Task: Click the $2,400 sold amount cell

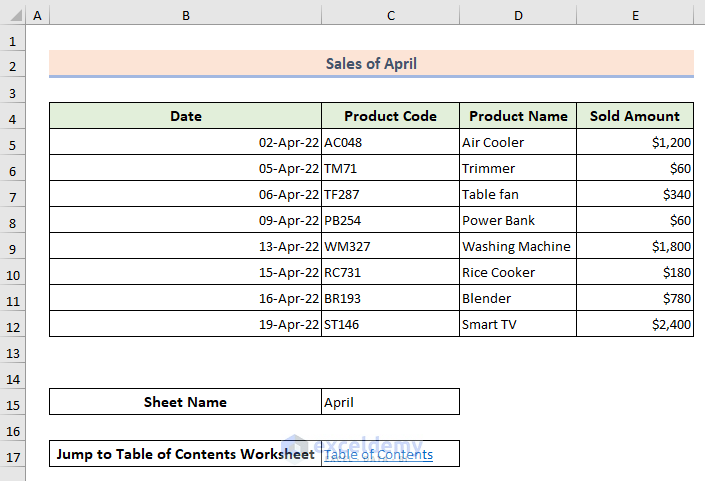Action: 635,324
